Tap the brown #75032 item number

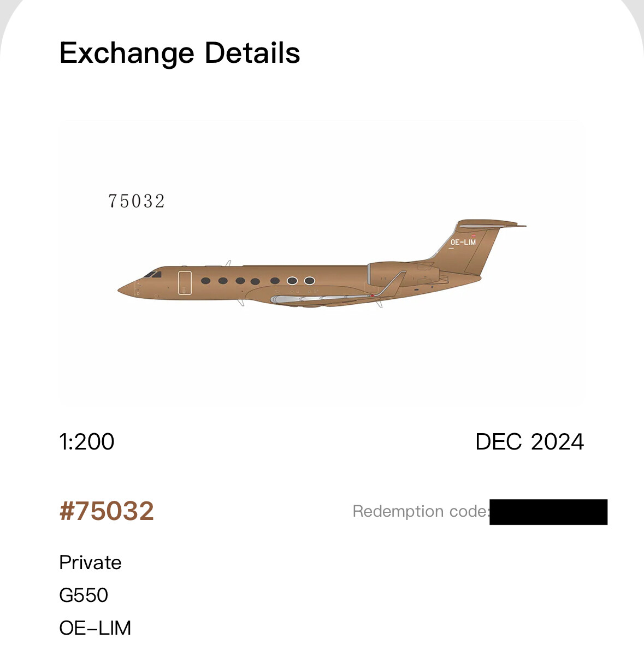click(x=107, y=511)
